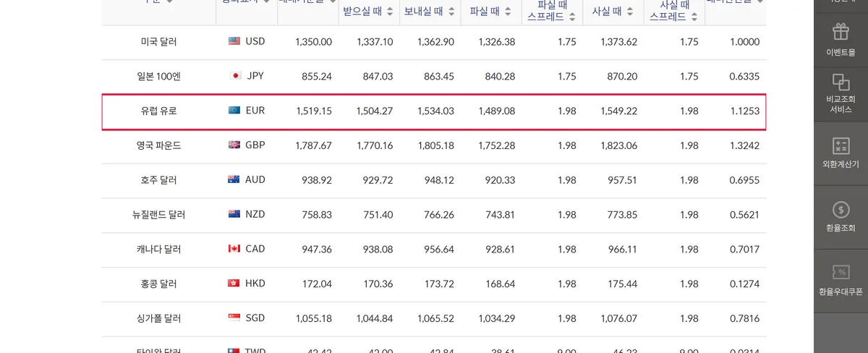Open the 비교조회 서비스 sidebar icon

tap(841, 82)
